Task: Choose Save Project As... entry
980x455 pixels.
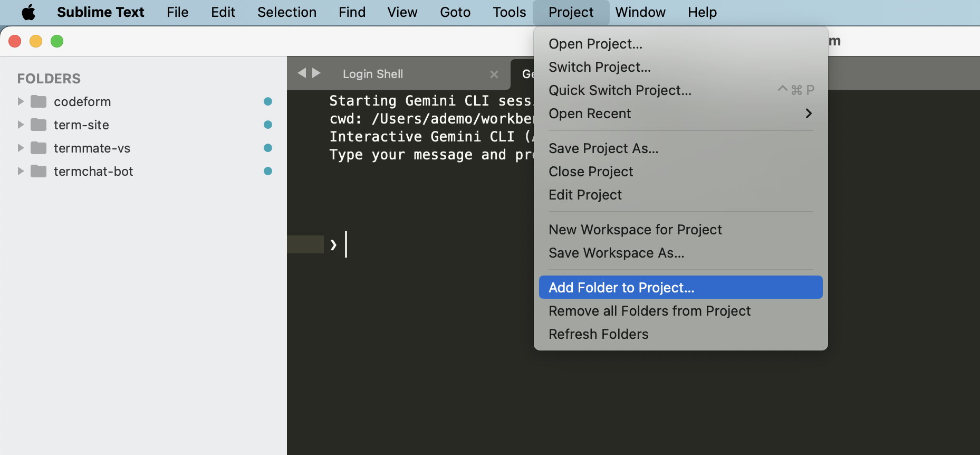Action: tap(680, 148)
